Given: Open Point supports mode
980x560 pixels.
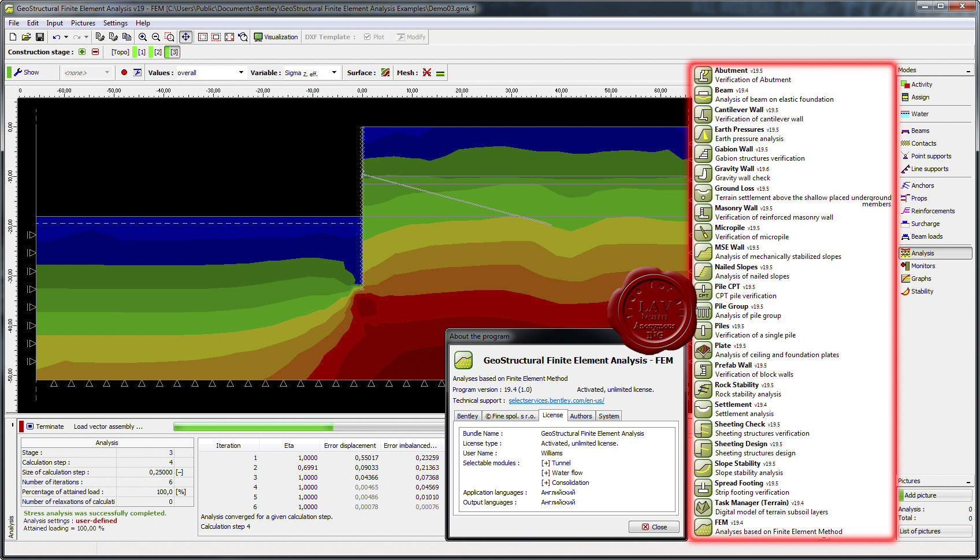Looking at the screenshot, I should (x=926, y=156).
